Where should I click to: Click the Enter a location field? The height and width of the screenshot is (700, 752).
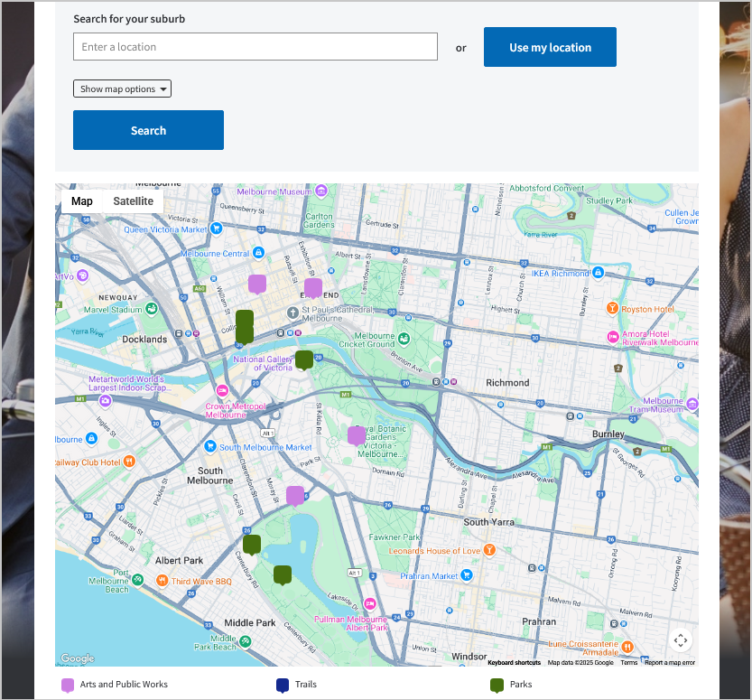click(255, 46)
